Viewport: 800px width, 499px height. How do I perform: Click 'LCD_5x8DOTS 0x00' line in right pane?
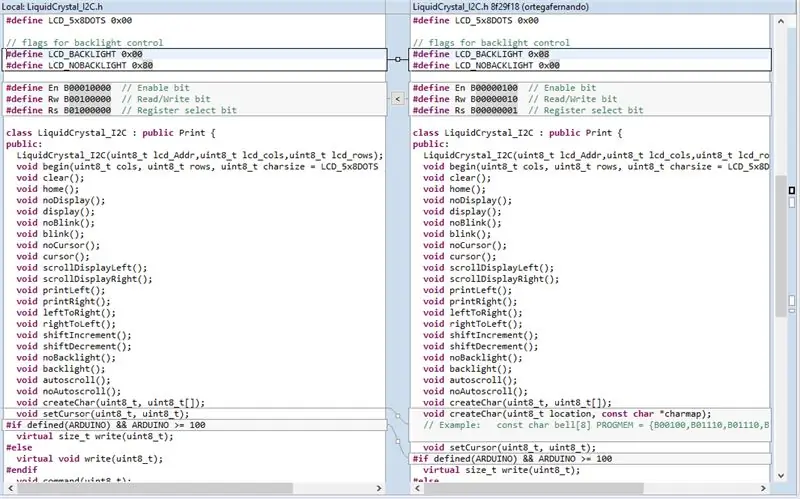[476, 20]
